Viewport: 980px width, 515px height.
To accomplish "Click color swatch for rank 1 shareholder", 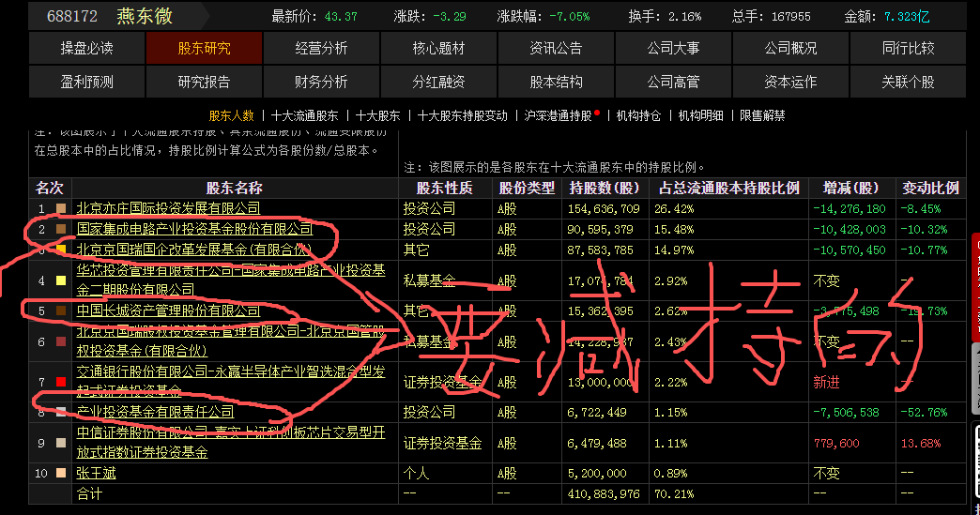I will [61, 208].
